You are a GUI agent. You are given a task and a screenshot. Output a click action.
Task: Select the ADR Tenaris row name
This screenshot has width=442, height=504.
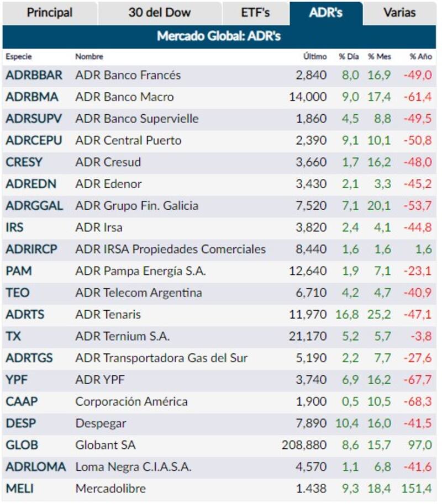pos(108,315)
